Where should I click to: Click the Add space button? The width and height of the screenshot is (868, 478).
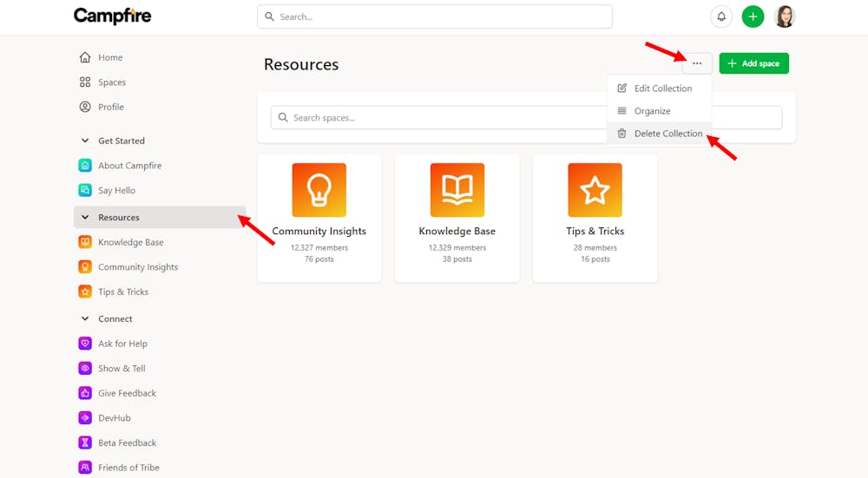pos(754,63)
